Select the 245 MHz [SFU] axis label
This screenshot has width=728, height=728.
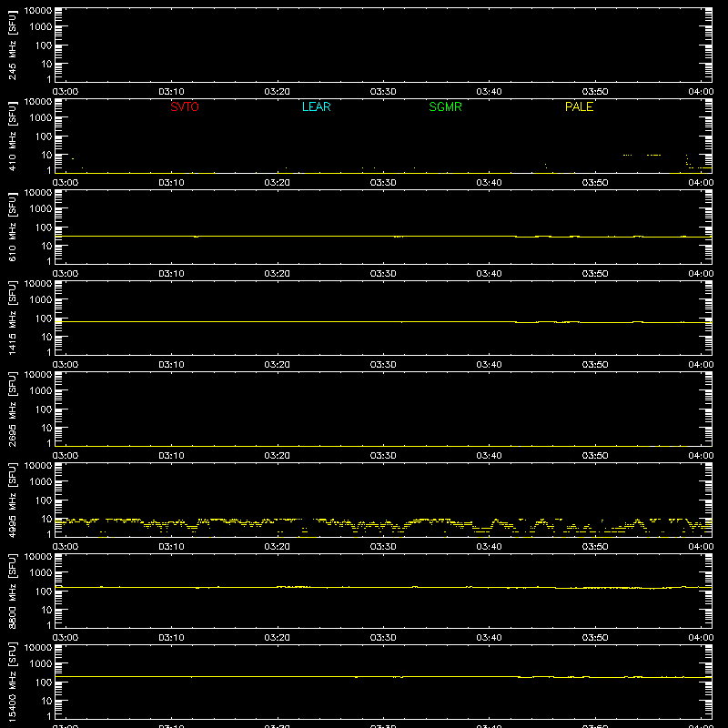(12, 45)
